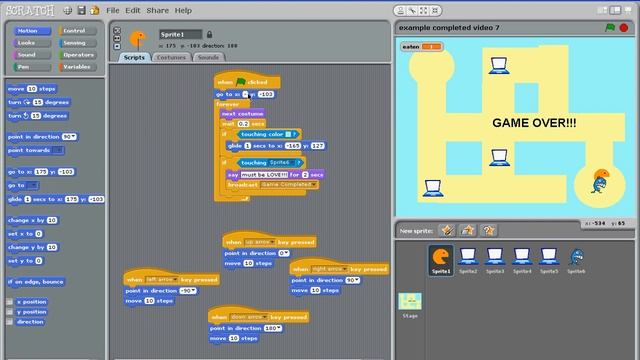Switch to the Sounds tab

(209, 58)
